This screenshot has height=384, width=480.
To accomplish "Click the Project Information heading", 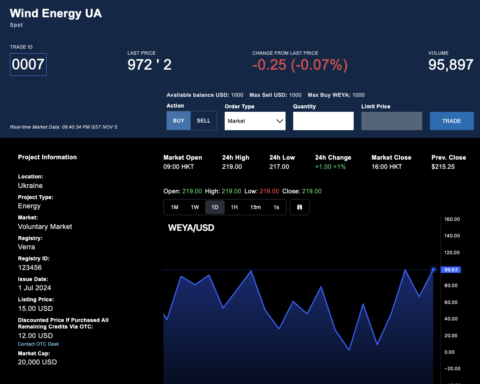I will pyautogui.click(x=47, y=157).
